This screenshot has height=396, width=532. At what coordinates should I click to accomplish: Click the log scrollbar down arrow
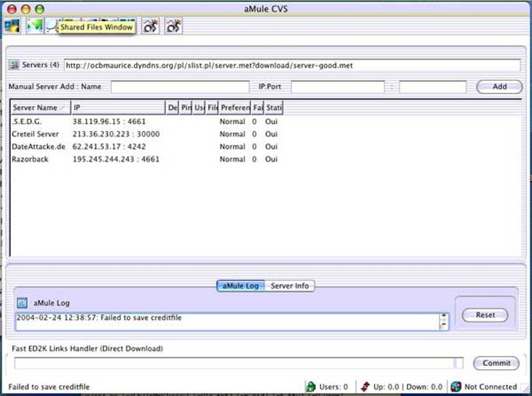(444, 326)
